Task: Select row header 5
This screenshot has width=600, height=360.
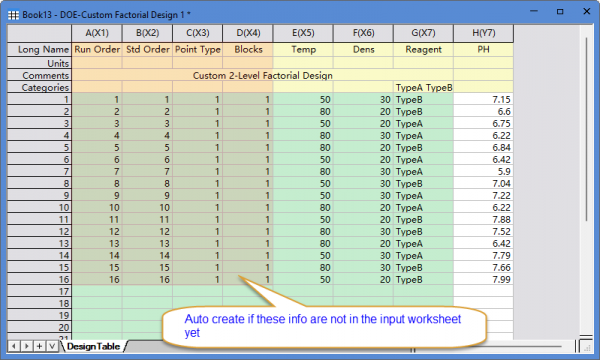Action: pos(39,147)
